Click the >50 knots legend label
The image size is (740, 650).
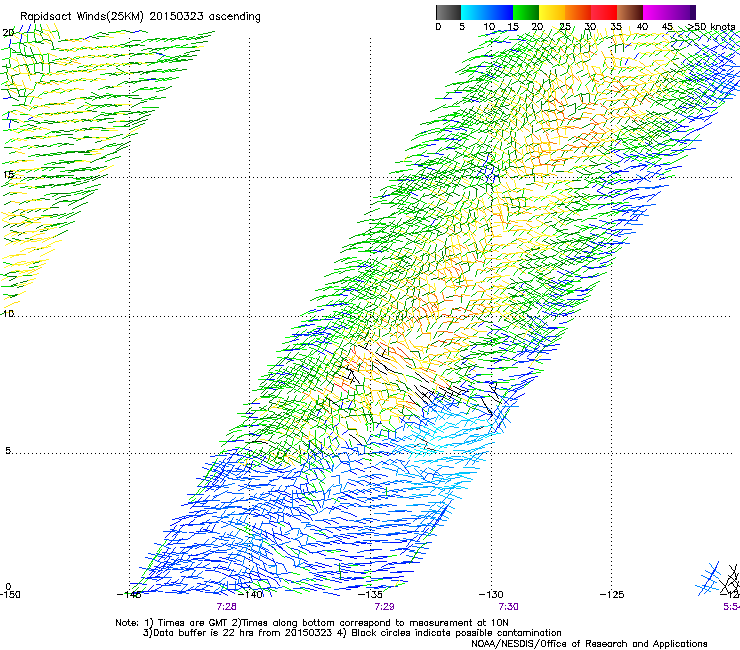(712, 27)
